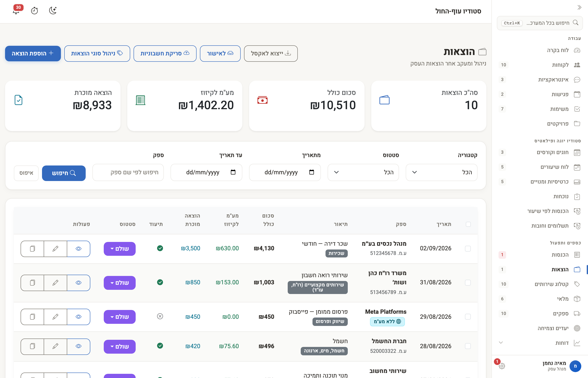Open calendar picker in עד תאריך field
The height and width of the screenshot is (378, 588).
click(233, 172)
